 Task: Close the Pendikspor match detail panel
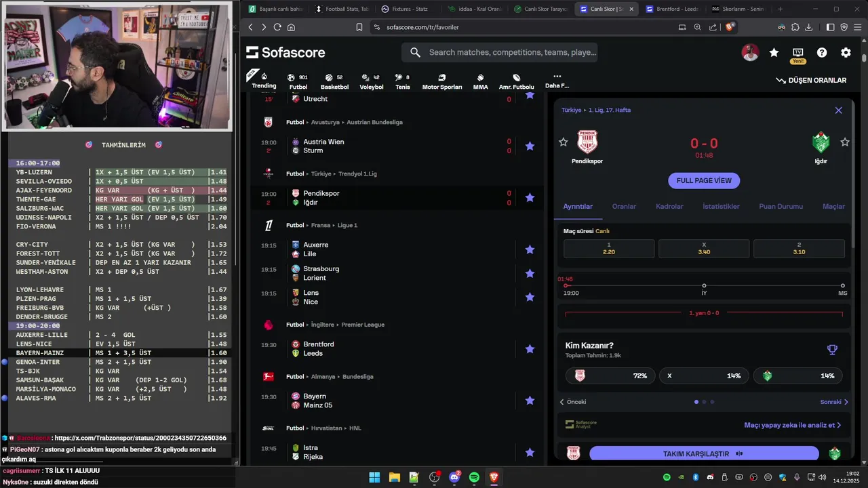pos(838,110)
